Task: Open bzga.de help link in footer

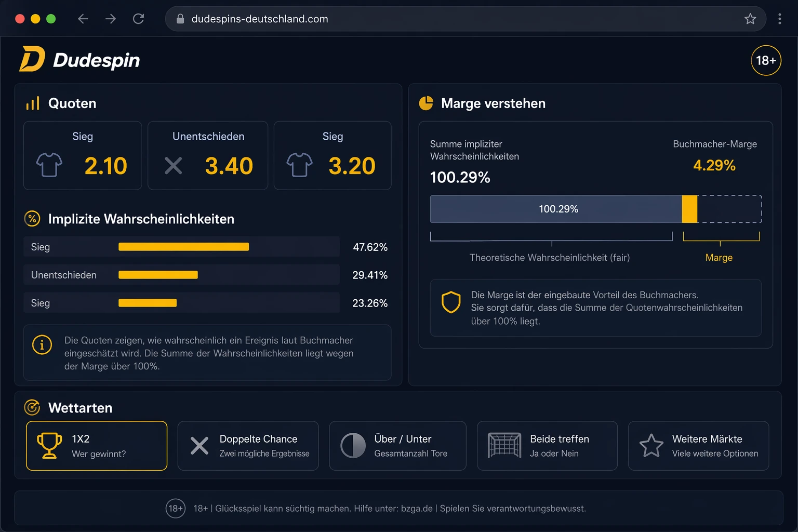Action: point(417,509)
